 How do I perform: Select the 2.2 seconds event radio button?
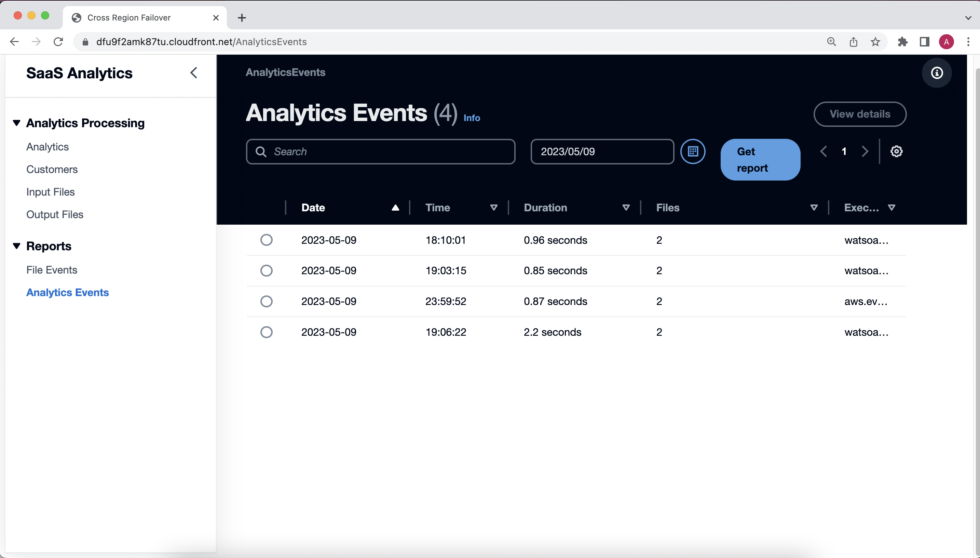pos(266,332)
